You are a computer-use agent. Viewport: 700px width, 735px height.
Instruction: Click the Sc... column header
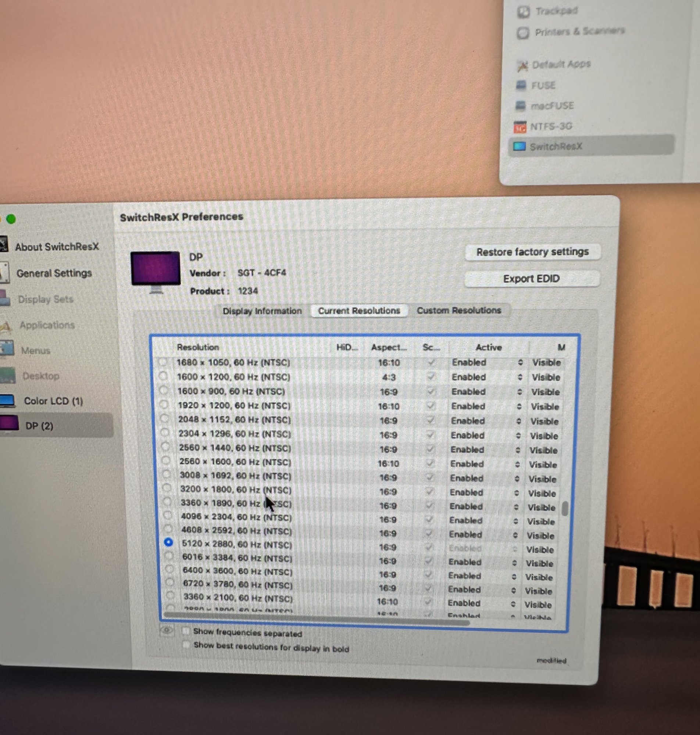[431, 348]
